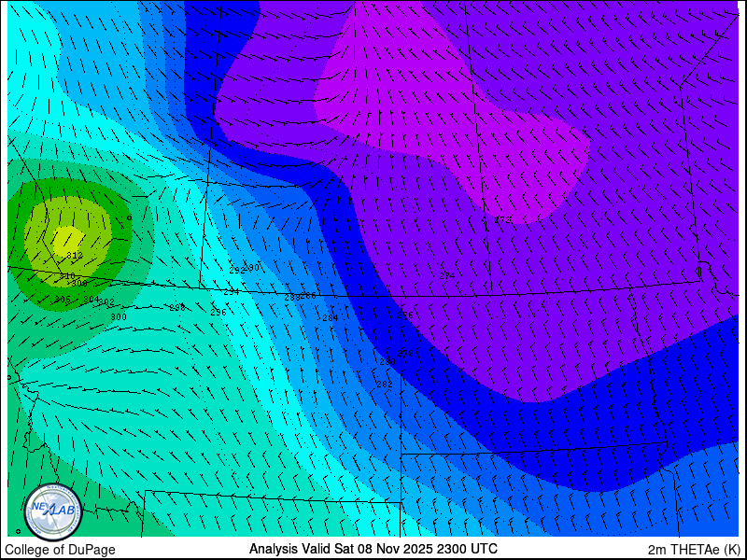The height and width of the screenshot is (560, 747).
Task: Click the 300 contour label
Action: tap(119, 316)
